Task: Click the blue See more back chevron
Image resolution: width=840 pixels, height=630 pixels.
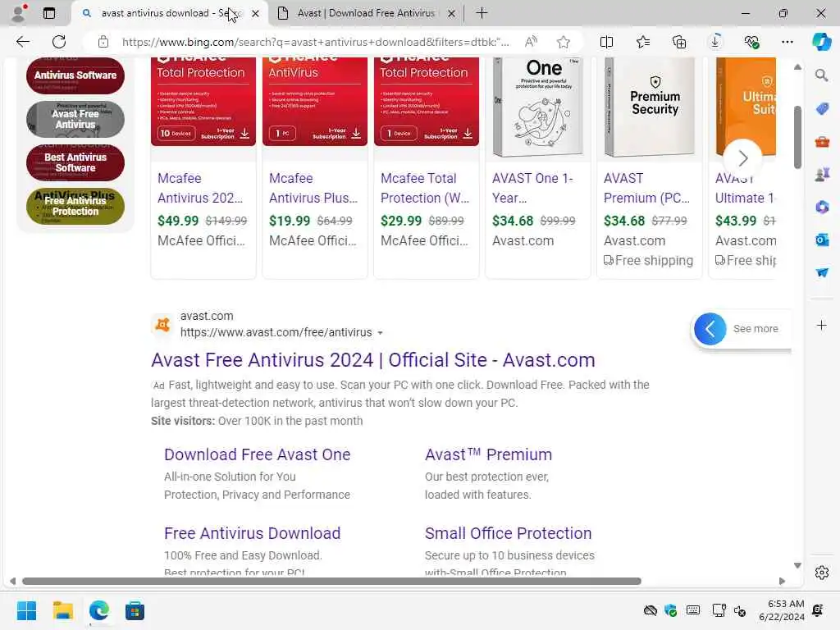Action: 710,329
